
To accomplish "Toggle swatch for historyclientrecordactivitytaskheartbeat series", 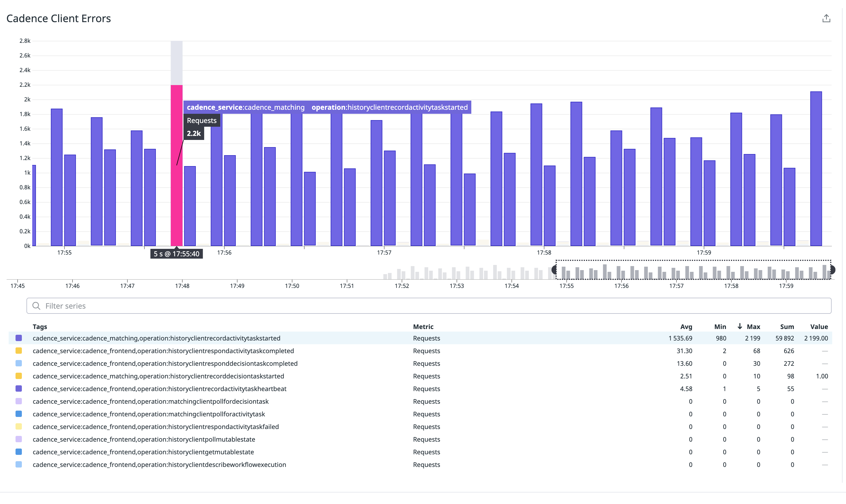I will click(19, 388).
